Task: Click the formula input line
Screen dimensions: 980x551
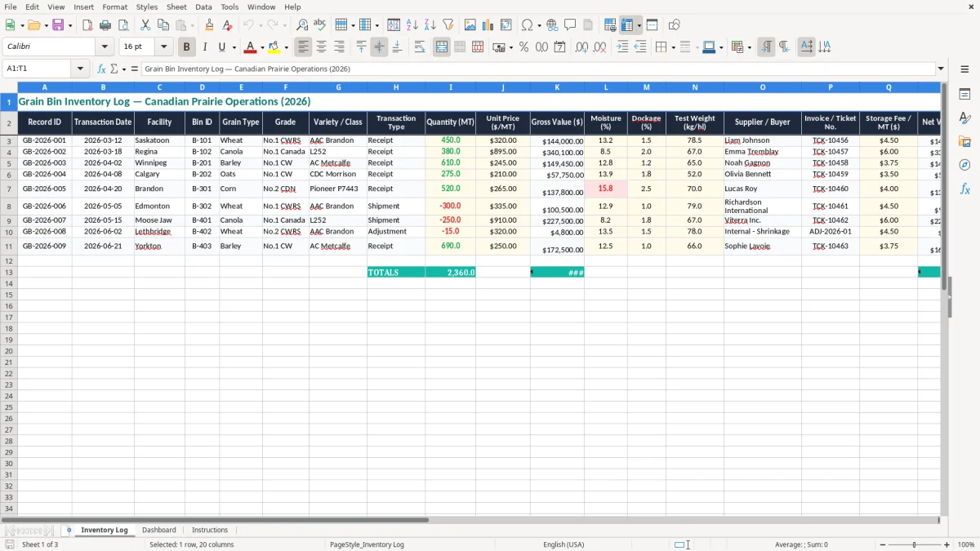Action: click(538, 69)
